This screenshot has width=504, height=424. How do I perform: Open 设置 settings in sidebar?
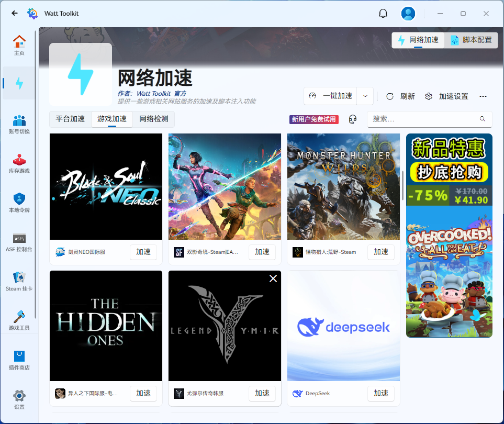point(19,399)
